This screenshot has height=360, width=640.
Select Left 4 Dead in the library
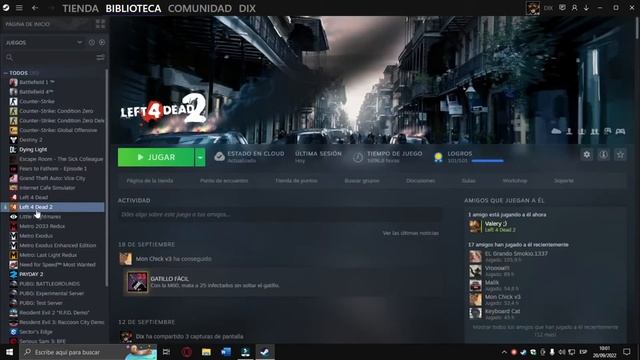pos(33,197)
